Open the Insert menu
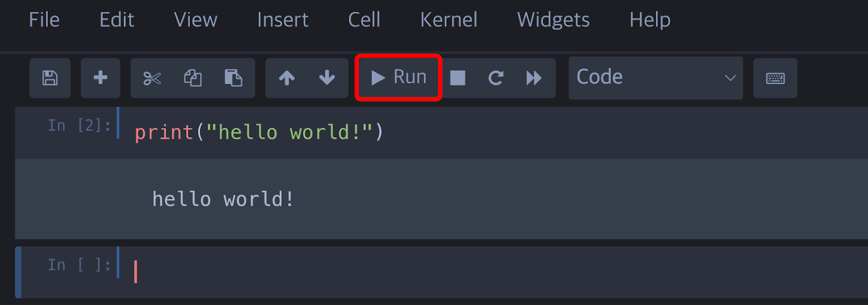868x305 pixels. (283, 20)
